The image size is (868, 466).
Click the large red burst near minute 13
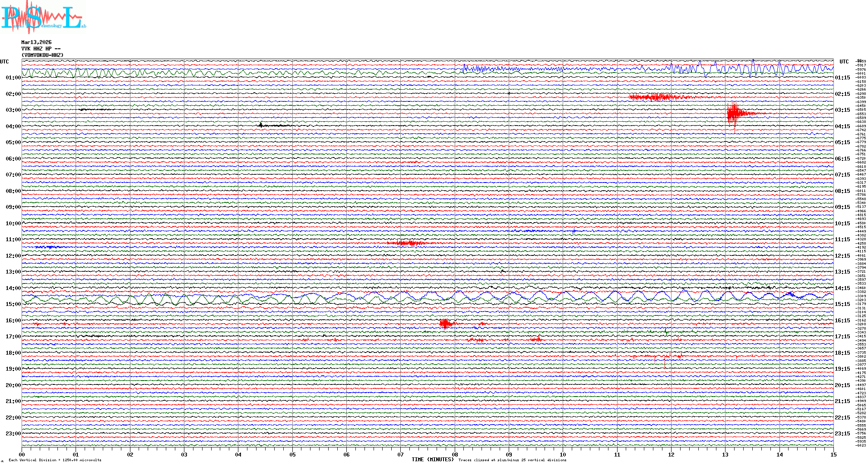click(x=734, y=113)
